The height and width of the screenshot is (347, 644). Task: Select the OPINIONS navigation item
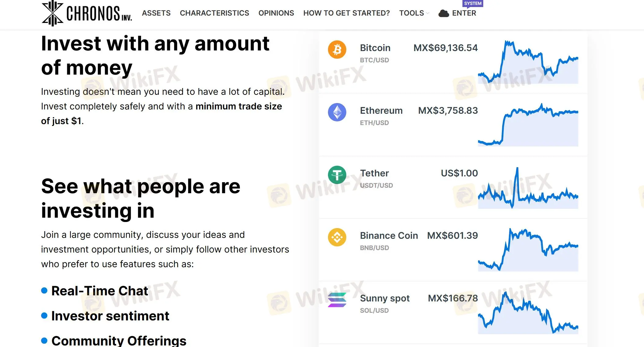(x=276, y=13)
